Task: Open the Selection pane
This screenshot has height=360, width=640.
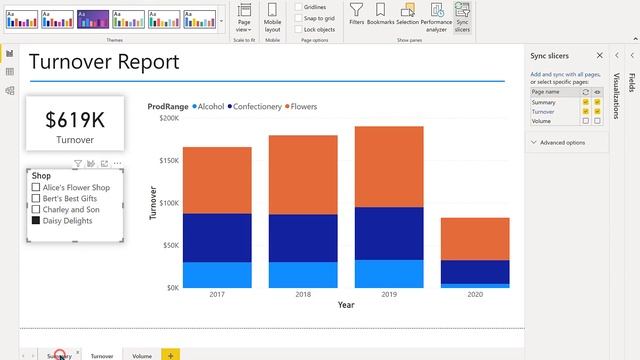Action: point(407,14)
